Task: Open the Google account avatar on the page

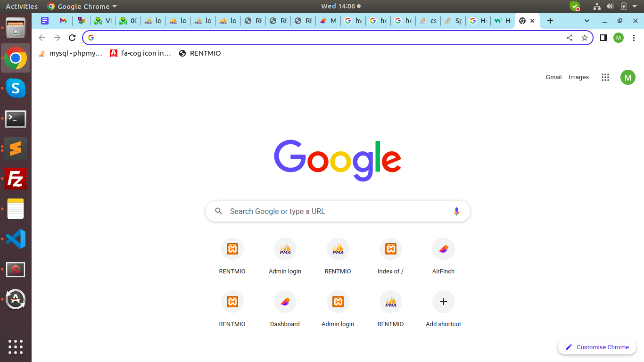Action: coord(628,77)
